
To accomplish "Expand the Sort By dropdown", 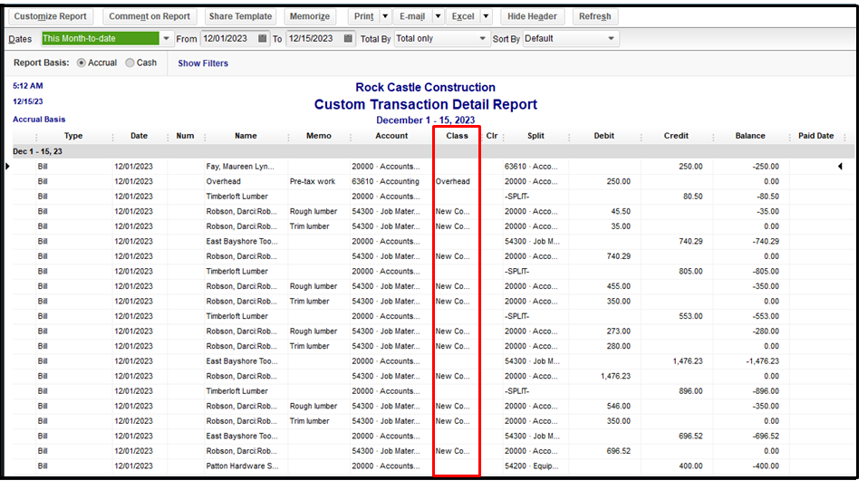I will [x=611, y=39].
